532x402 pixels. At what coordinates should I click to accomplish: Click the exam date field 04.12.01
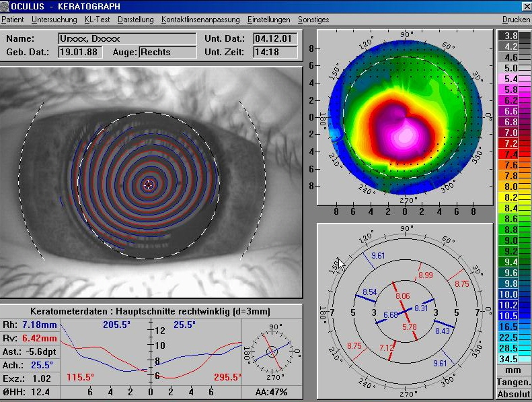coord(275,39)
